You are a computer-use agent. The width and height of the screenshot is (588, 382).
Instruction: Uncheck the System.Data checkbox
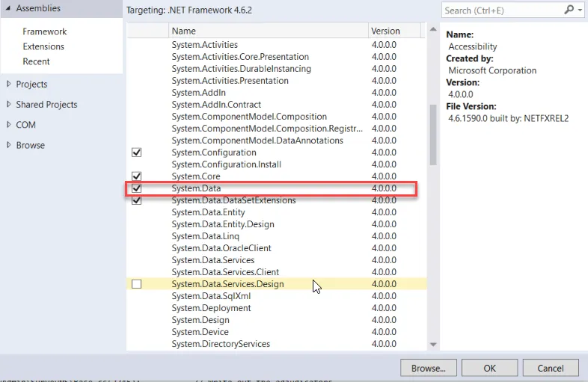click(x=136, y=188)
